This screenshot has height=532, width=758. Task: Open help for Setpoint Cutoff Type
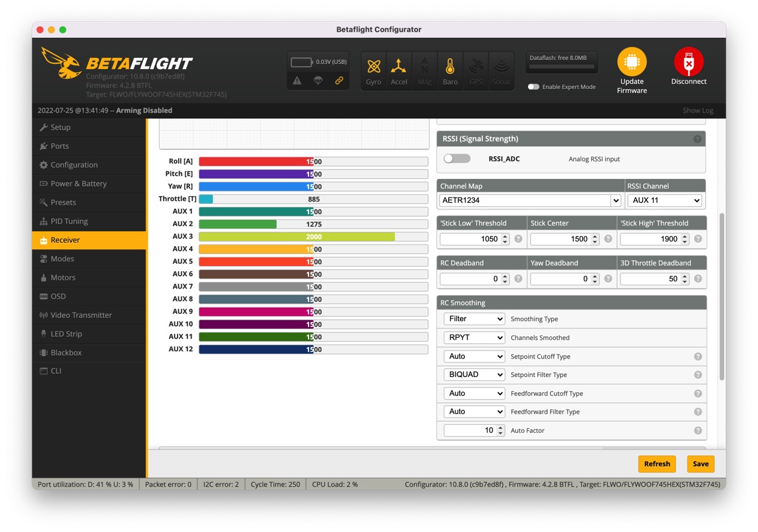[x=698, y=356]
